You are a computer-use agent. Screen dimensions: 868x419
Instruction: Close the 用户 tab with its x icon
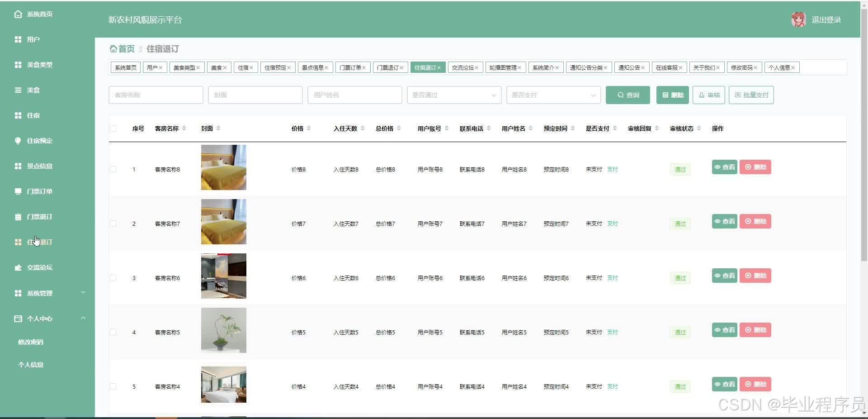coord(160,68)
